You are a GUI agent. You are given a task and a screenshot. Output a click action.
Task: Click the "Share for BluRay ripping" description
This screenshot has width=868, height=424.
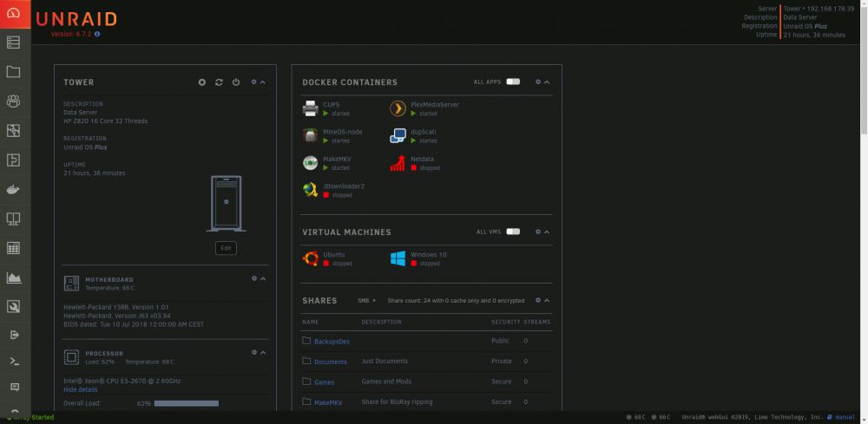coord(397,401)
